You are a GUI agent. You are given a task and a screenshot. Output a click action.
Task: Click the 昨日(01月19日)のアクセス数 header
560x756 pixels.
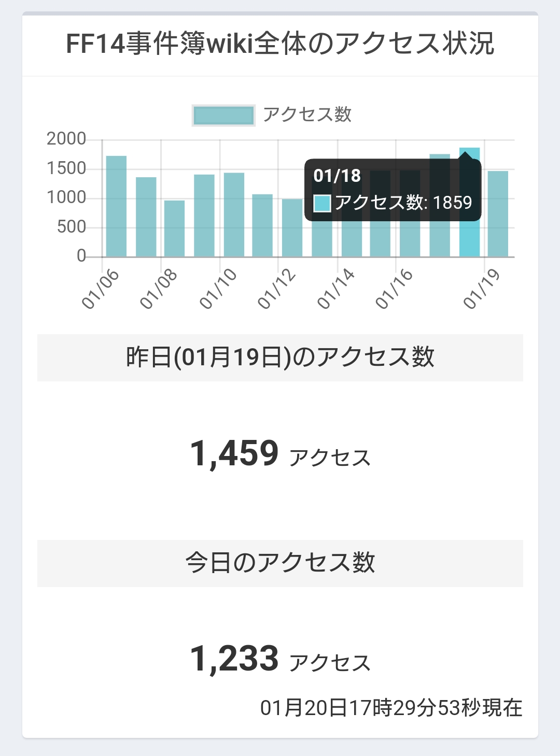click(280, 358)
